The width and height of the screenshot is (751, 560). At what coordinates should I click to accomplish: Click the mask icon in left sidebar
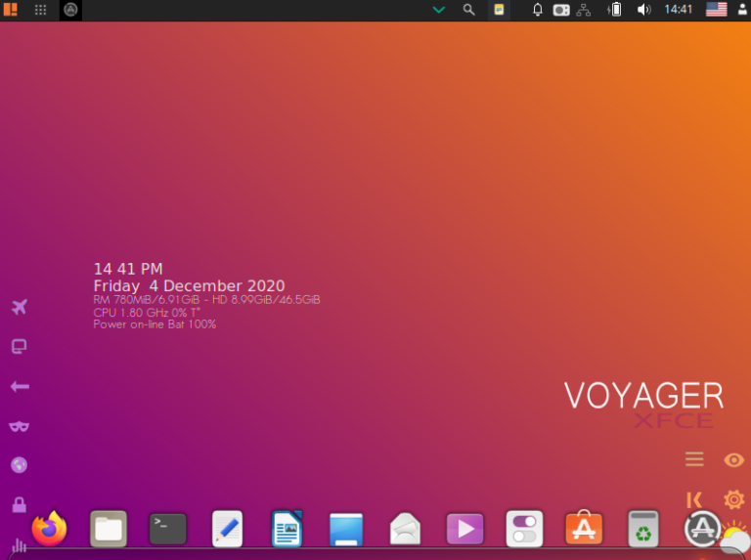[x=20, y=426]
